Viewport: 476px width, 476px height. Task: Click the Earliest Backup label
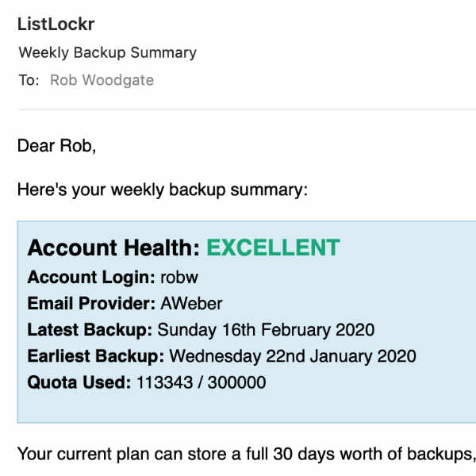(x=96, y=356)
